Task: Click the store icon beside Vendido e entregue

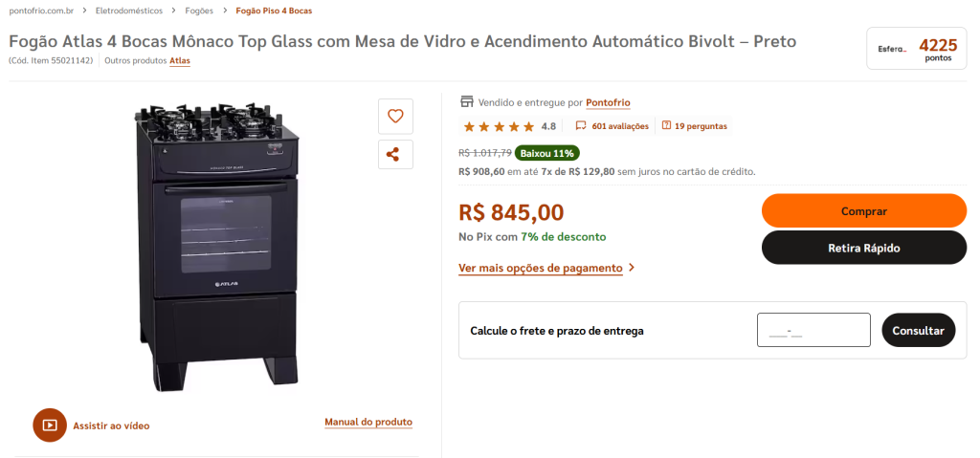Action: [x=466, y=102]
